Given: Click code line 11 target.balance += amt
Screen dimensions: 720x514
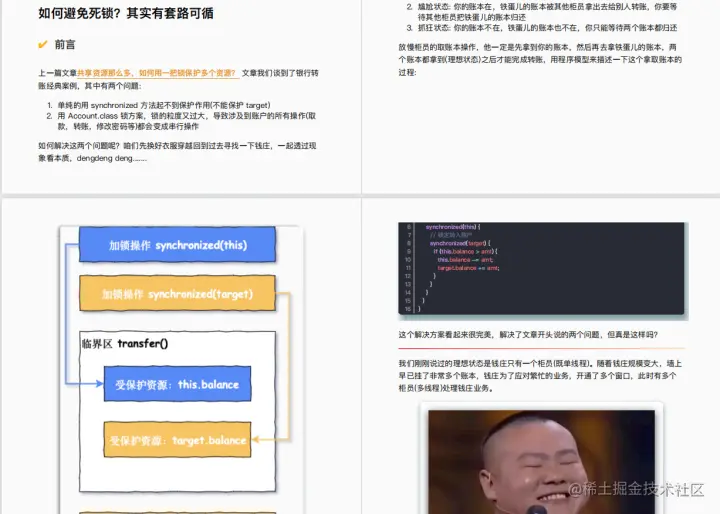Looking at the screenshot, I should point(468,268).
